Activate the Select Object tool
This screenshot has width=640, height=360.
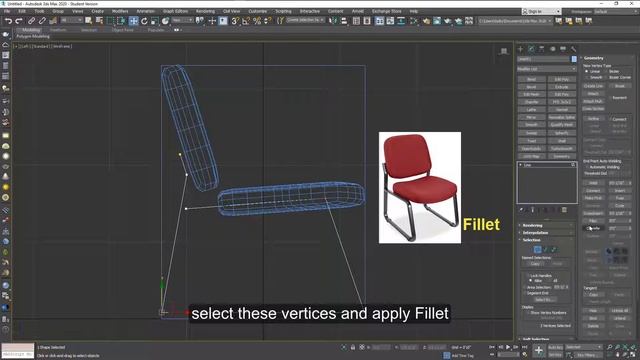coord(89,21)
